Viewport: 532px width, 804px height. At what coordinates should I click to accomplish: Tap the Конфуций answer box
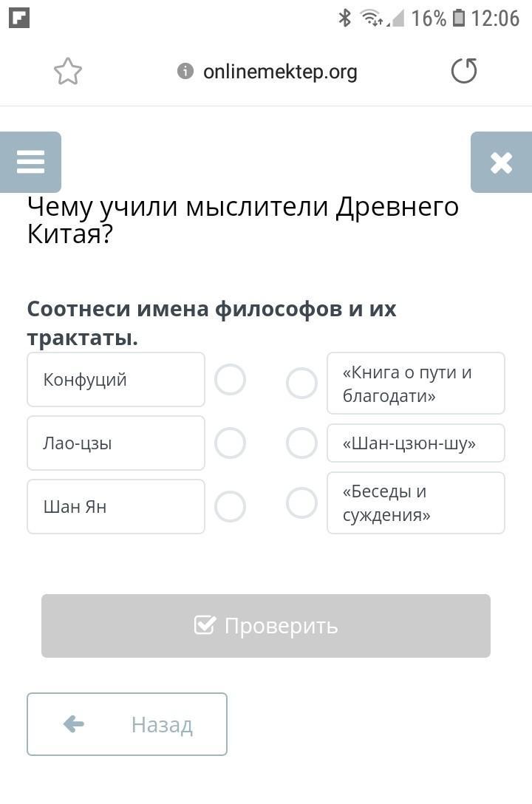[116, 379]
